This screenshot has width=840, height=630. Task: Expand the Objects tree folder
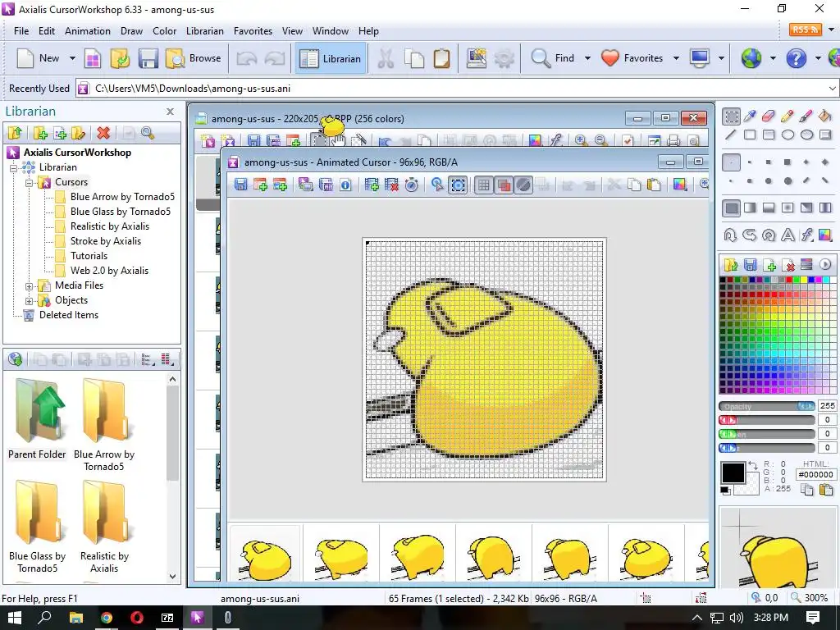click(x=30, y=301)
